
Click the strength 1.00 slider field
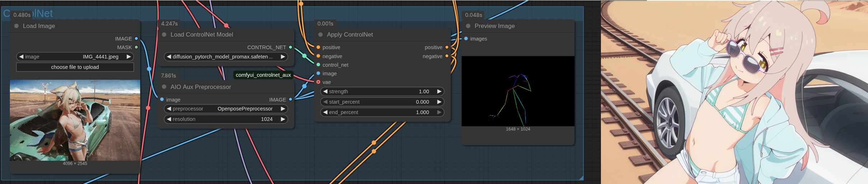pos(382,91)
